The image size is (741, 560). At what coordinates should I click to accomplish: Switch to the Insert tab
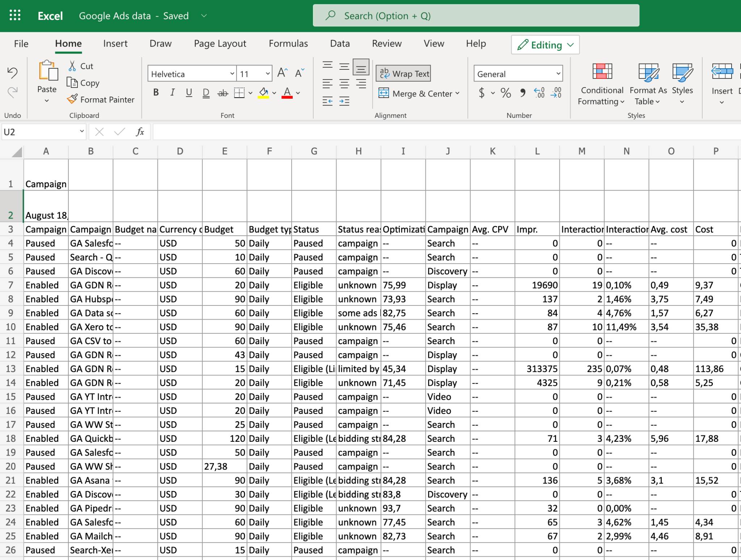click(115, 44)
